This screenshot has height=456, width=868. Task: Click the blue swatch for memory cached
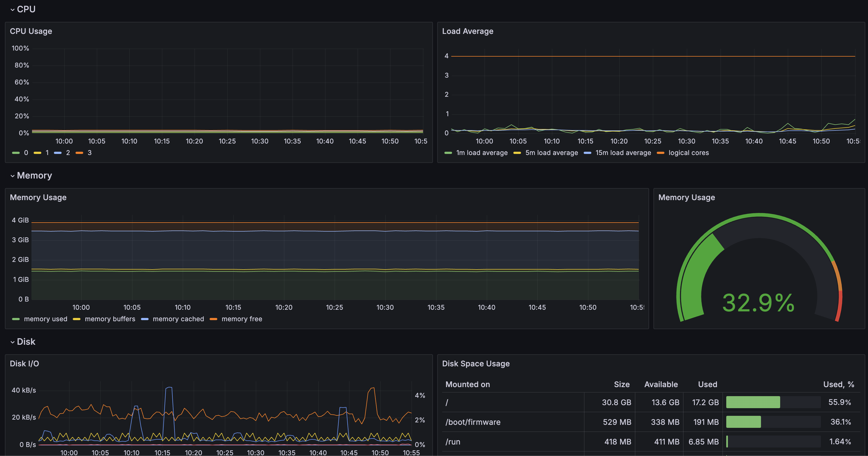tap(144, 319)
